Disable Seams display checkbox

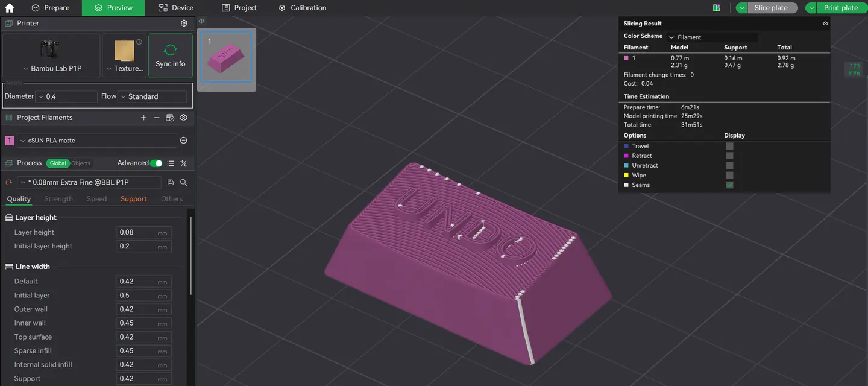[x=729, y=185]
